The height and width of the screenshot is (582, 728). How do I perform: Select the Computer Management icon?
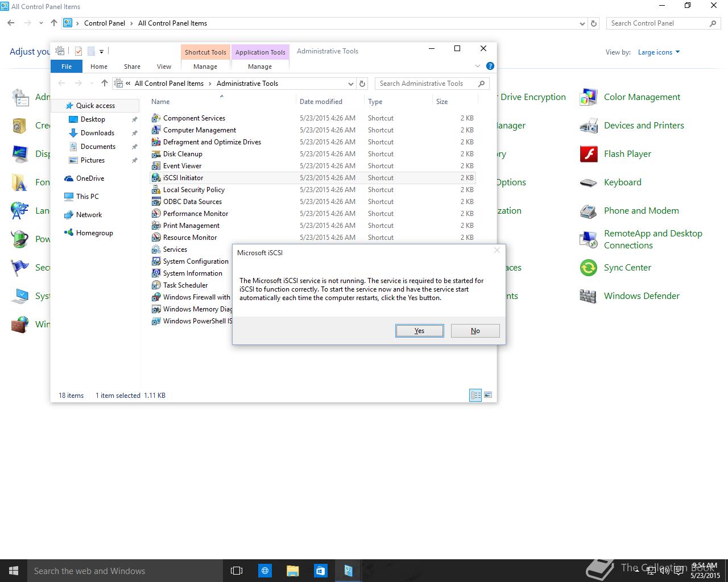click(156, 130)
